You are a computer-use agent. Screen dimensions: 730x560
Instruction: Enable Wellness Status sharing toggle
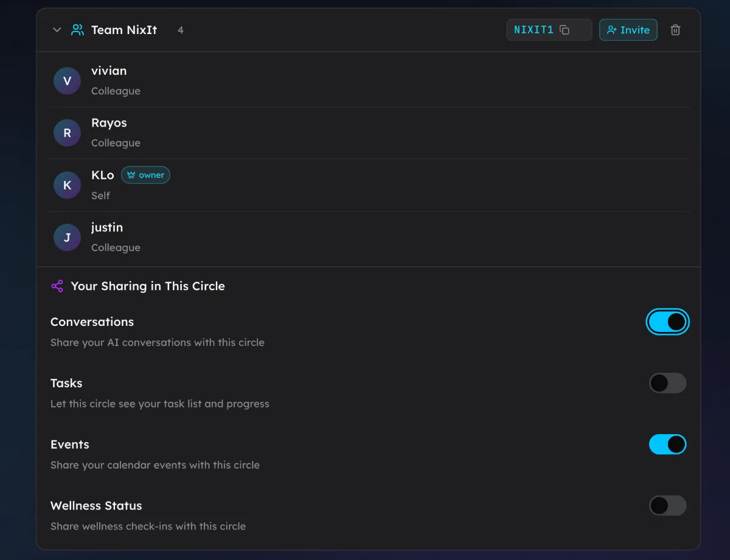pos(667,505)
